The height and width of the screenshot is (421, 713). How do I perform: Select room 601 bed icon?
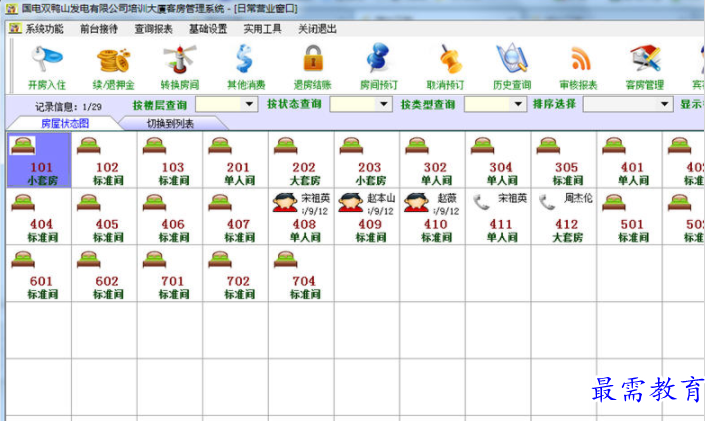point(23,260)
